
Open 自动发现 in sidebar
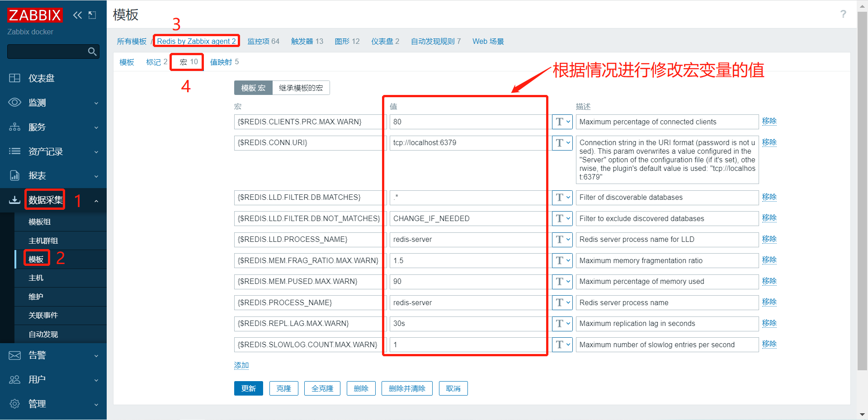tap(61, 334)
